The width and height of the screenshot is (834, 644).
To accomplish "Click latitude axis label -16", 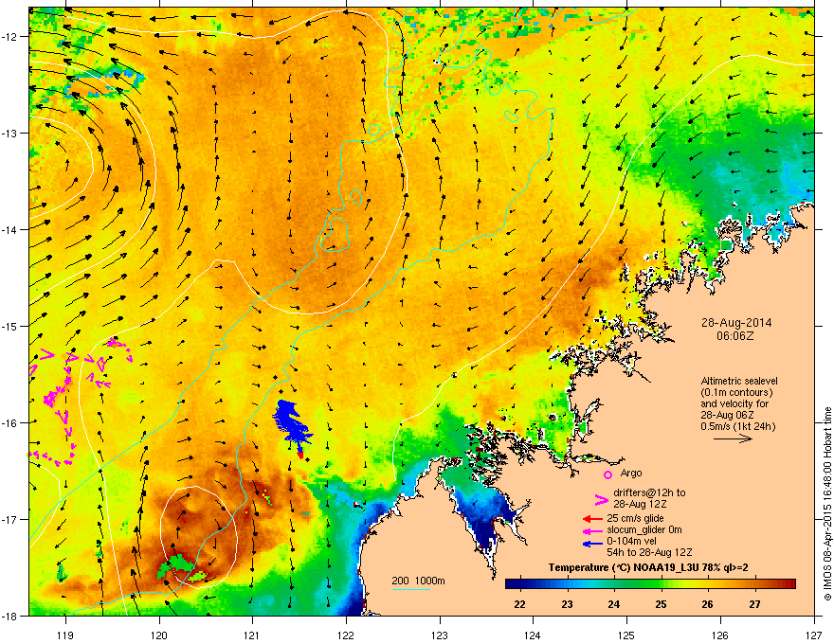I will pos(10,423).
